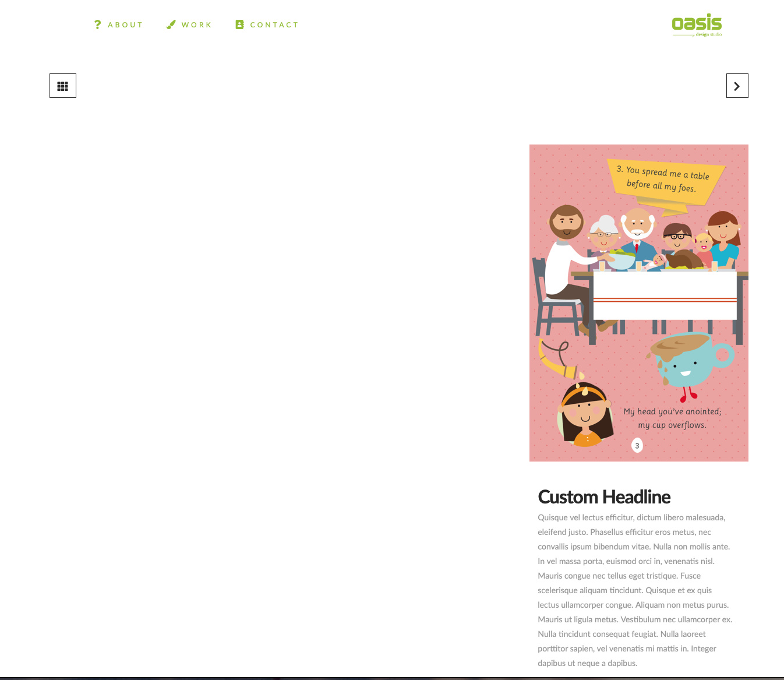Click the "my cup overflows" caption text
Image resolution: width=784 pixels, height=680 pixels.
(672, 425)
